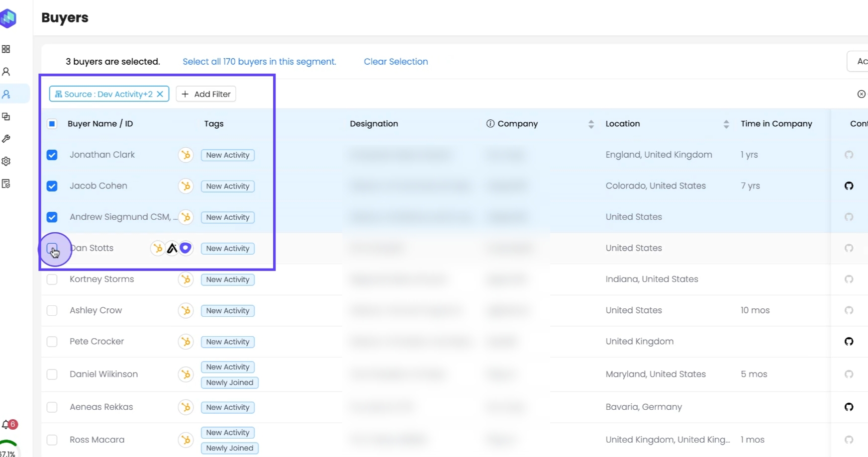The width and height of the screenshot is (868, 457).
Task: Remove the Source Dev Activity filter chip
Action: [x=160, y=94]
